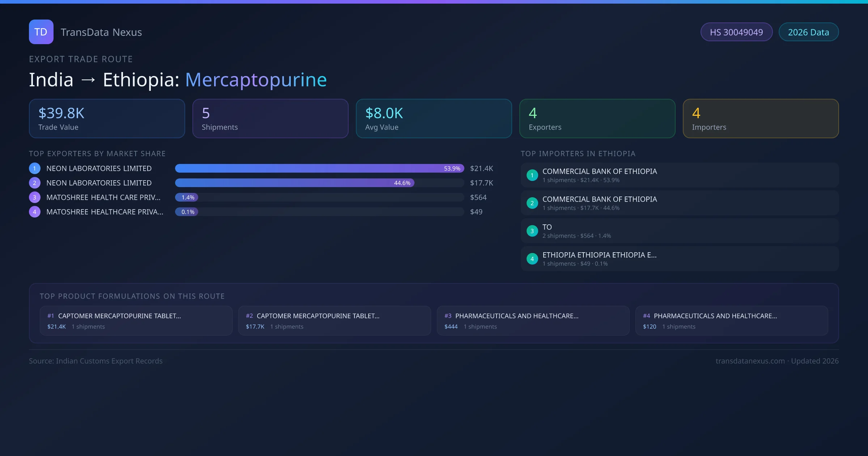Click the TransData Nexus brand name
The image size is (868, 456).
click(101, 32)
